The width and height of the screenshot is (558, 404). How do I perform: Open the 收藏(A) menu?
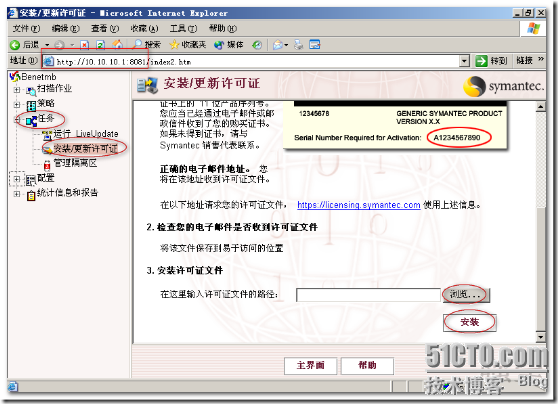144,28
